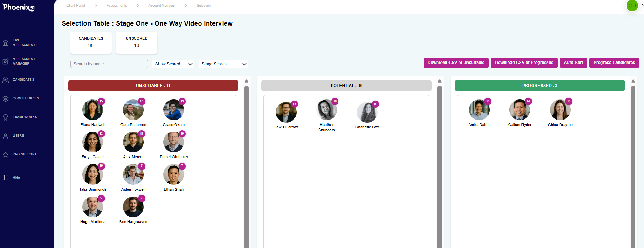
Task: Select Amira Dalton's candidate photo
Action: coord(479,110)
